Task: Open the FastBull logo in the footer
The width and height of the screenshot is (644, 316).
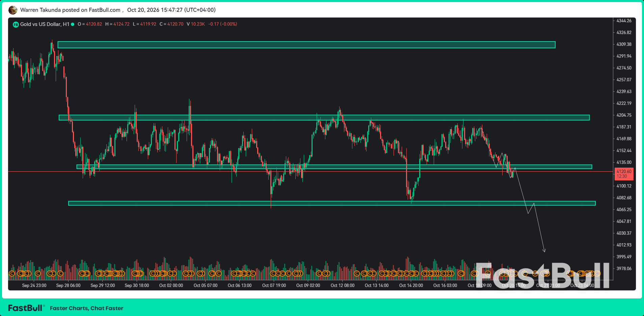Action: click(26, 308)
